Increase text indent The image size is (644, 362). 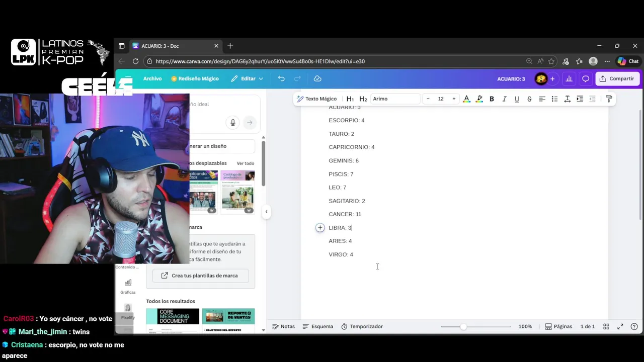click(580, 99)
